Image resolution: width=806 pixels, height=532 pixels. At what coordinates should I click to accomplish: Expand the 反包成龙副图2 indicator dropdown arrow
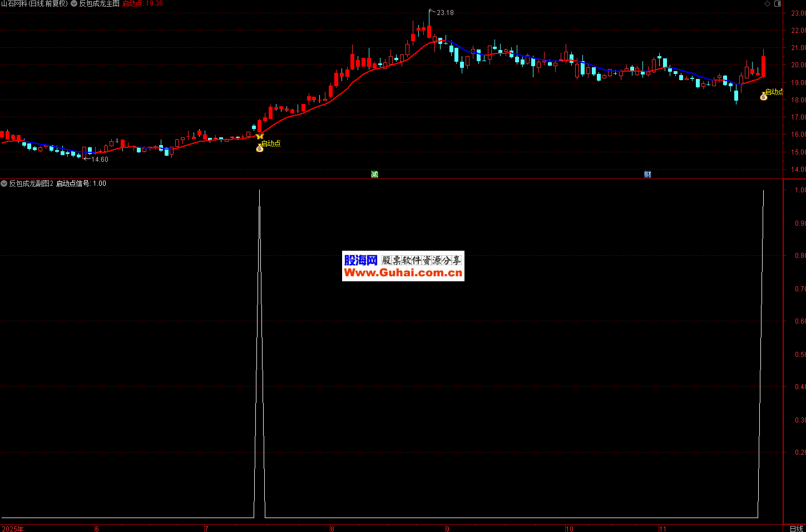(4, 183)
